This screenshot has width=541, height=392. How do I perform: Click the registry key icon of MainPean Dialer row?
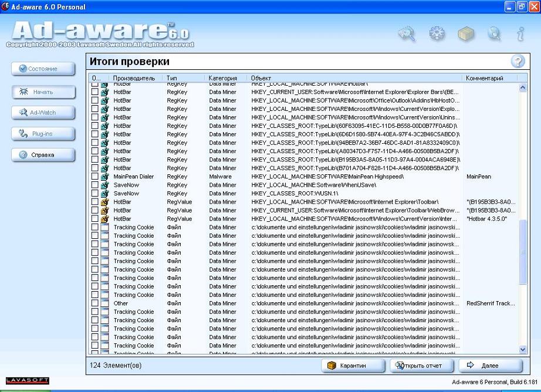104,177
